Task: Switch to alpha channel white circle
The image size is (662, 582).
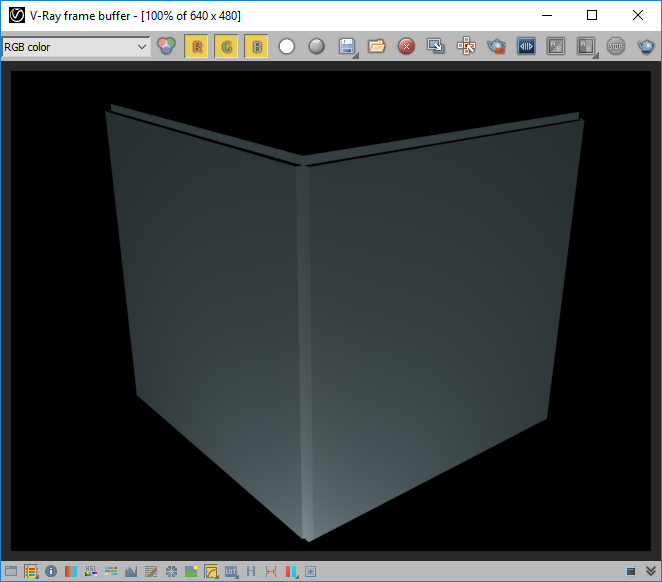Action: (x=287, y=46)
